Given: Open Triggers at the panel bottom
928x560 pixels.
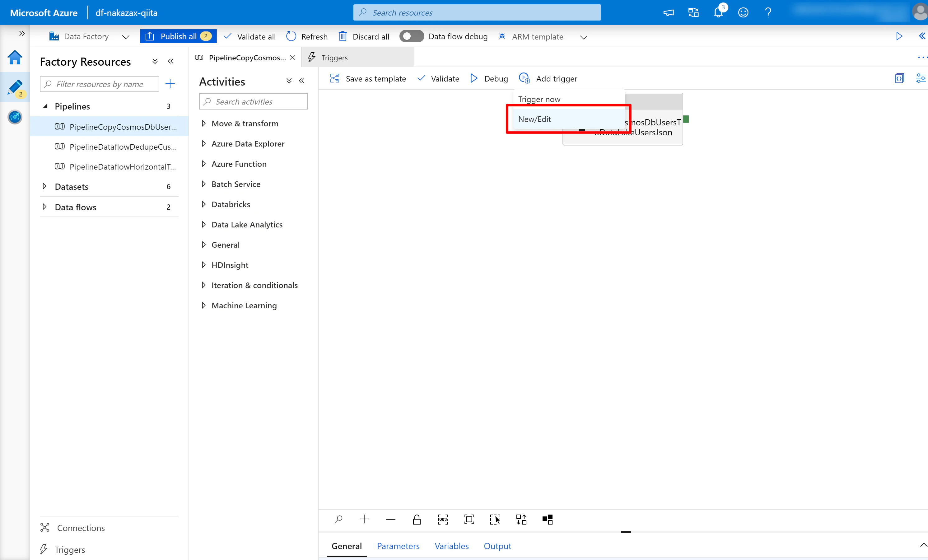Looking at the screenshot, I should (63, 549).
